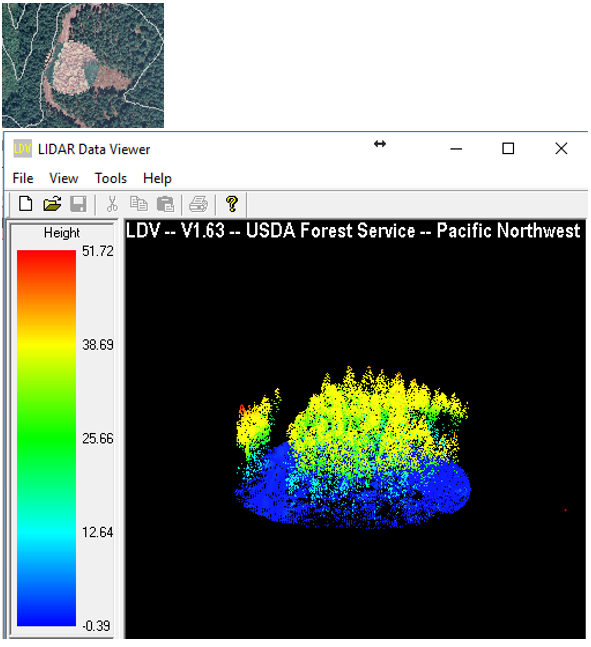Print using the printer icon

pos(199,204)
